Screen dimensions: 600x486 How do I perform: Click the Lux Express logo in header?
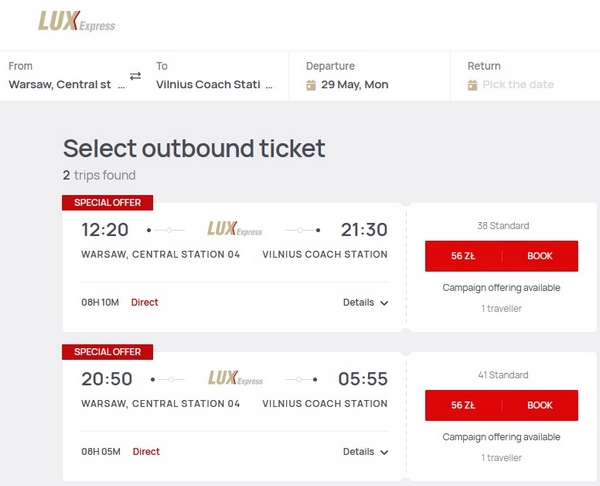tap(77, 21)
